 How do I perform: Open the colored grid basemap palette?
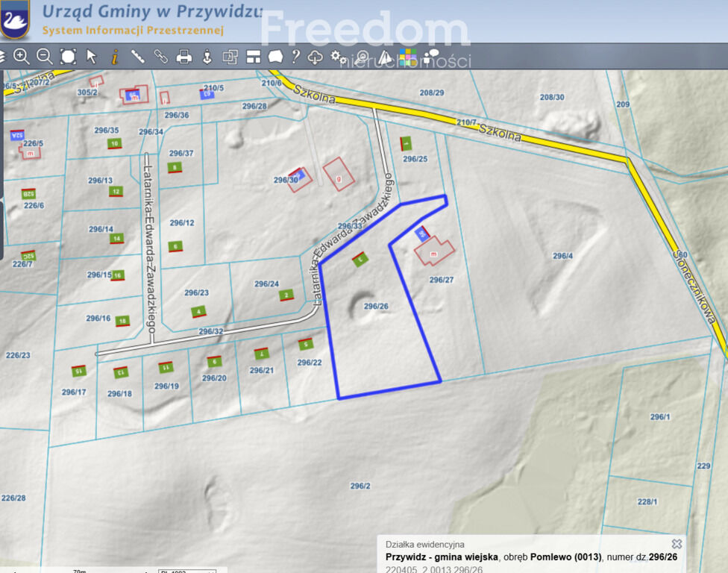408,57
